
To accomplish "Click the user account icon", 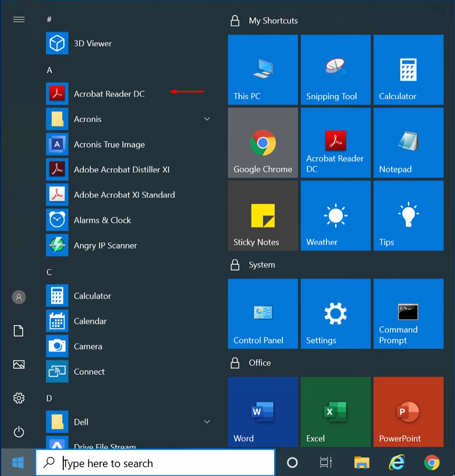I will click(19, 297).
